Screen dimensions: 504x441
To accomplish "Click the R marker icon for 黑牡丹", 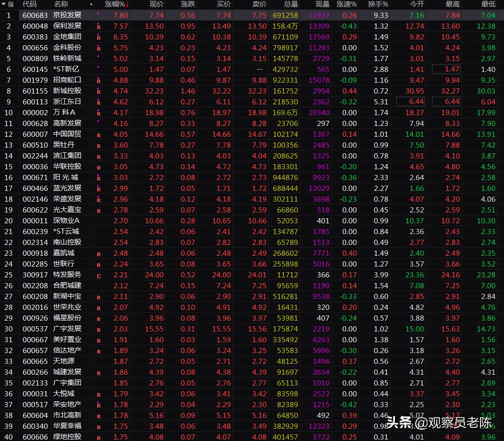I will [x=99, y=146].
